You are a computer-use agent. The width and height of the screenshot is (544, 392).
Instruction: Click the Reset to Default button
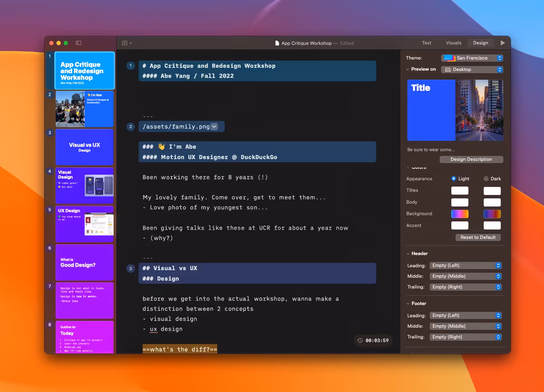click(478, 237)
